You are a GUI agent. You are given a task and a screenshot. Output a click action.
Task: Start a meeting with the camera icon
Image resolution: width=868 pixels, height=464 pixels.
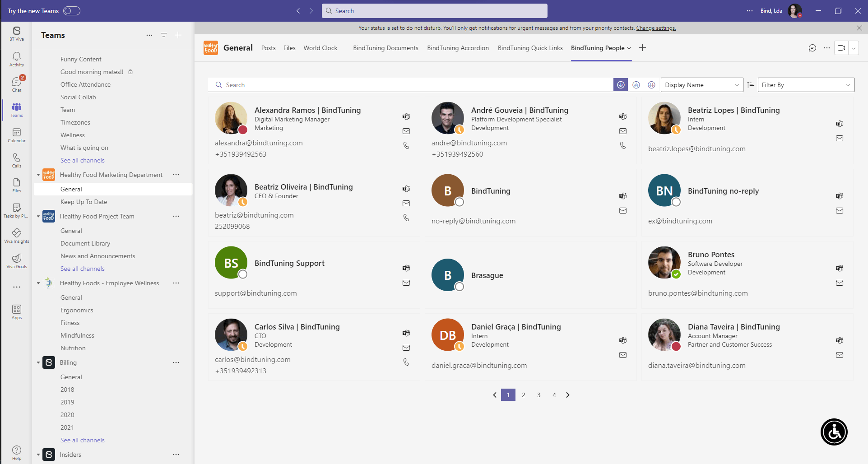(841, 48)
